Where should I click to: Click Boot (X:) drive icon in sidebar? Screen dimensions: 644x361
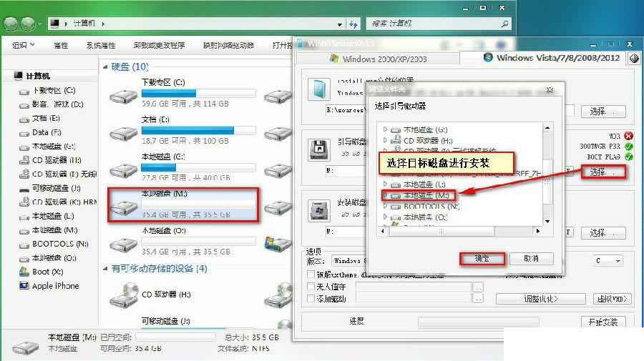click(24, 272)
